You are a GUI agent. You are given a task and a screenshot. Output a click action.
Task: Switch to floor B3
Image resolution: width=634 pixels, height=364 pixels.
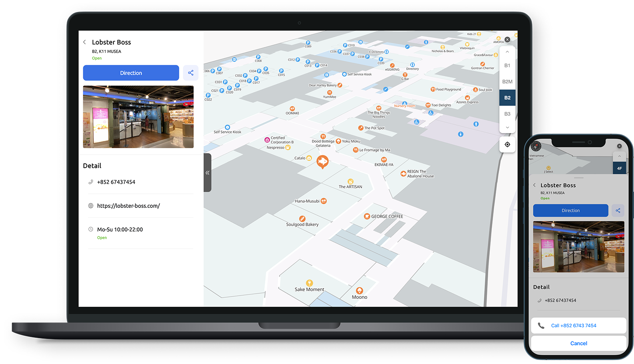tap(507, 114)
